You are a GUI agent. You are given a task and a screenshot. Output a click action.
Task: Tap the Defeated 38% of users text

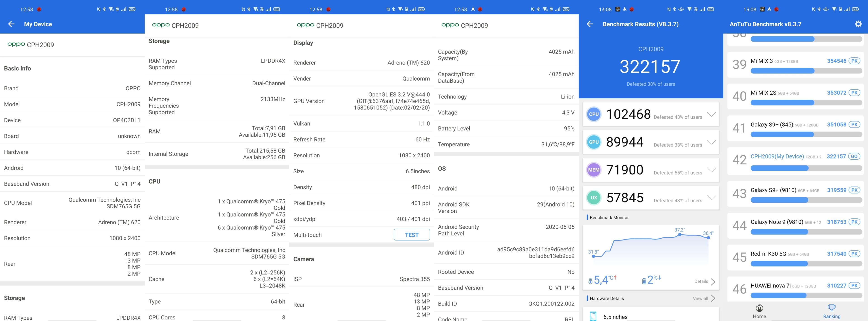tap(651, 84)
